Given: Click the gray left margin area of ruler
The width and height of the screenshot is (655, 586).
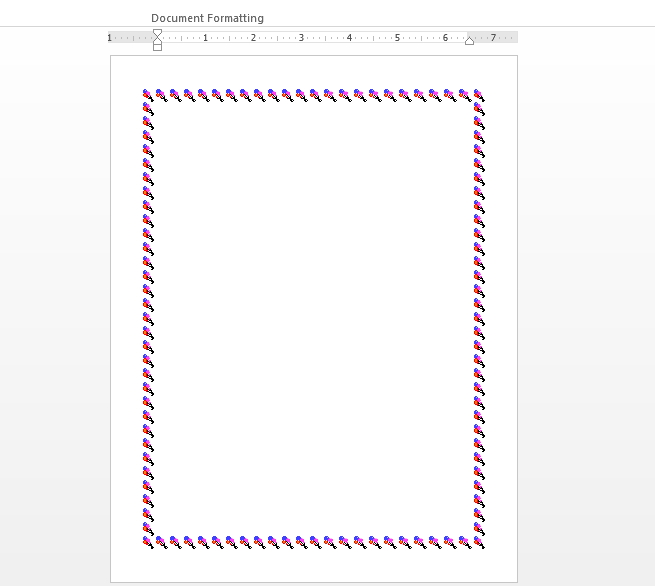Looking at the screenshot, I should [x=130, y=38].
